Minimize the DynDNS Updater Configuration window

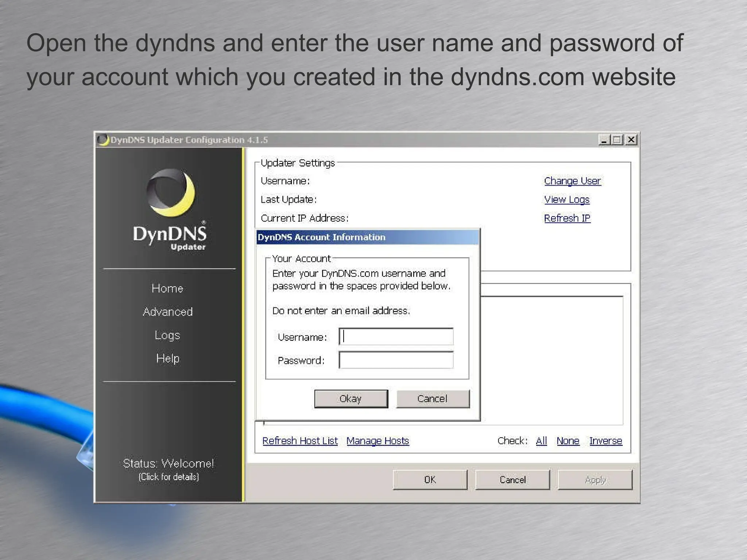(604, 140)
